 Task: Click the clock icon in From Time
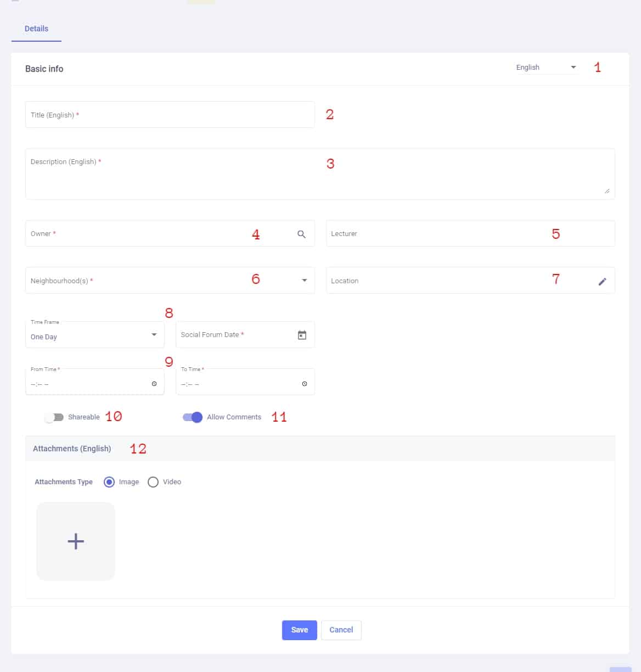click(x=154, y=384)
